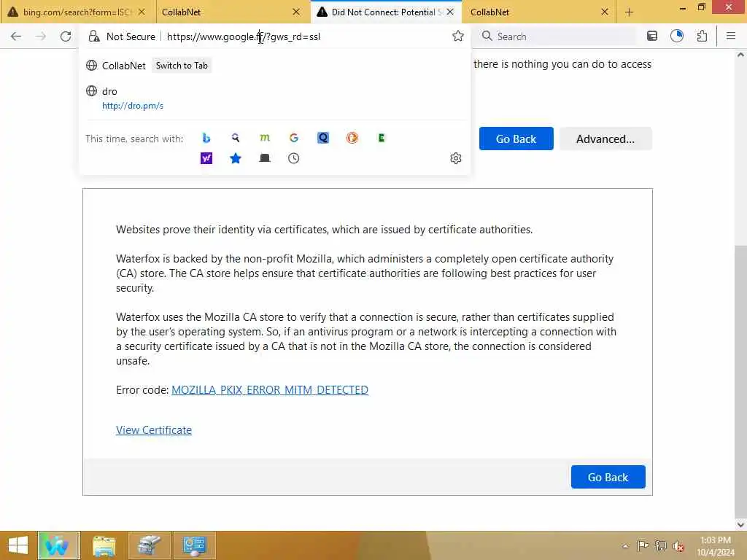747x560 pixels.
Task: Click the page vertical scrollbar thumb
Action: click(740, 381)
